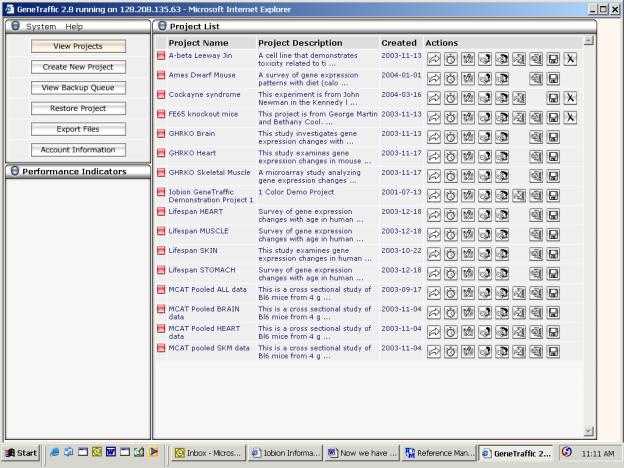Click the 2004-03-16 created date

click(x=401, y=94)
